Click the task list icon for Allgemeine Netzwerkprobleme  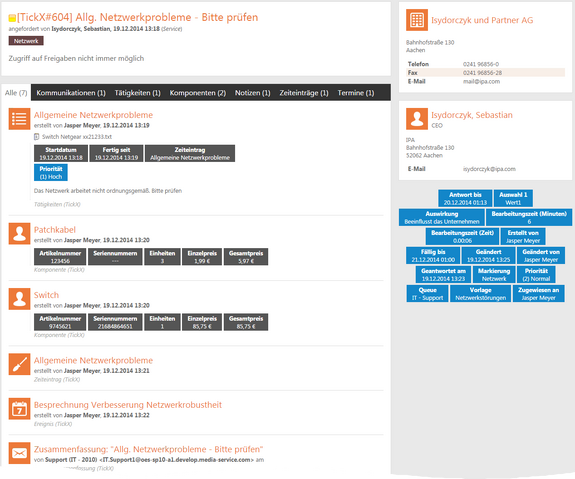pos(19,119)
